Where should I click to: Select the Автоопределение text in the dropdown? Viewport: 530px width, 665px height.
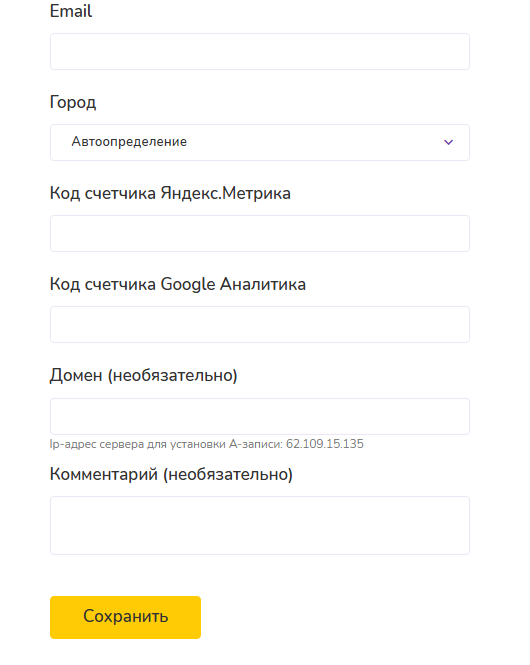tap(129, 141)
